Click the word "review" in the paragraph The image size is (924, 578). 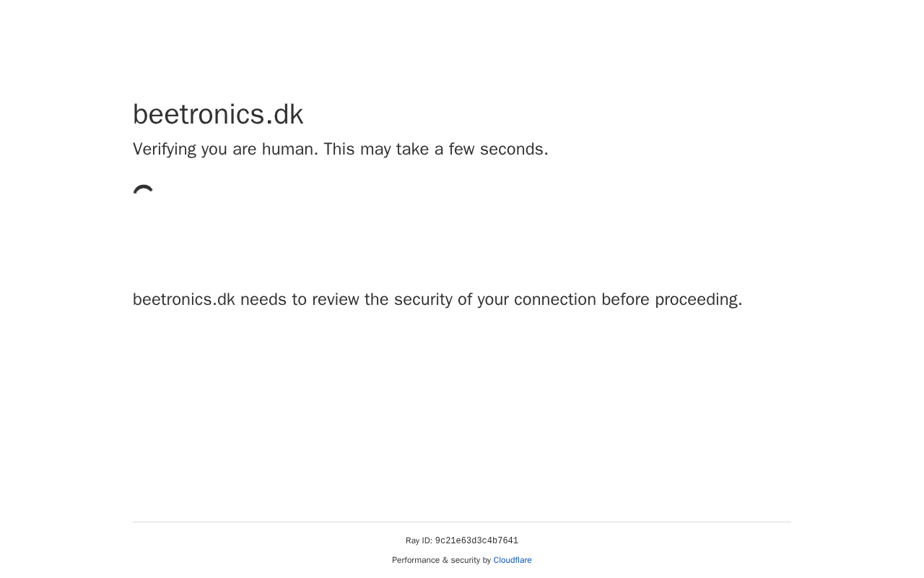336,300
